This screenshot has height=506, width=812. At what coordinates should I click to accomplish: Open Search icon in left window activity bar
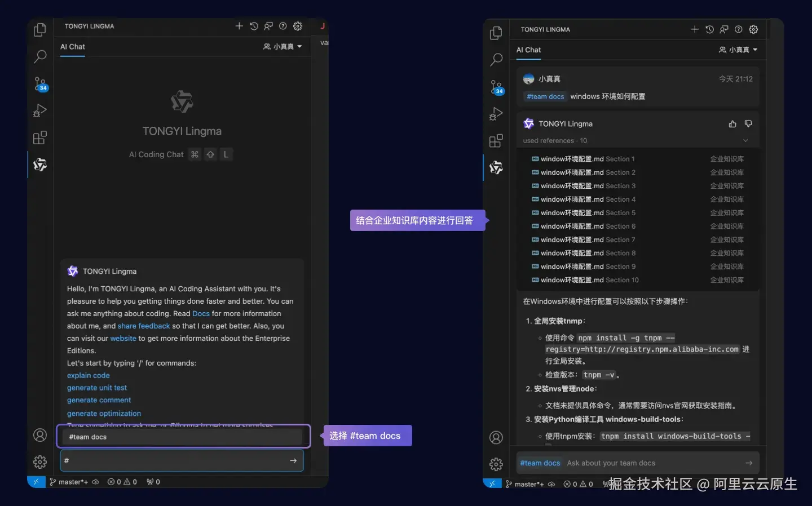click(40, 56)
